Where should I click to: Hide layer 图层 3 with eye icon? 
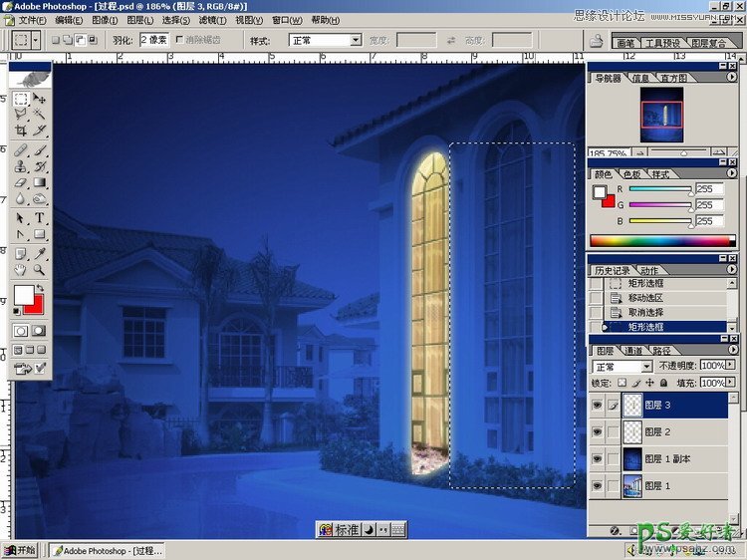coord(598,406)
